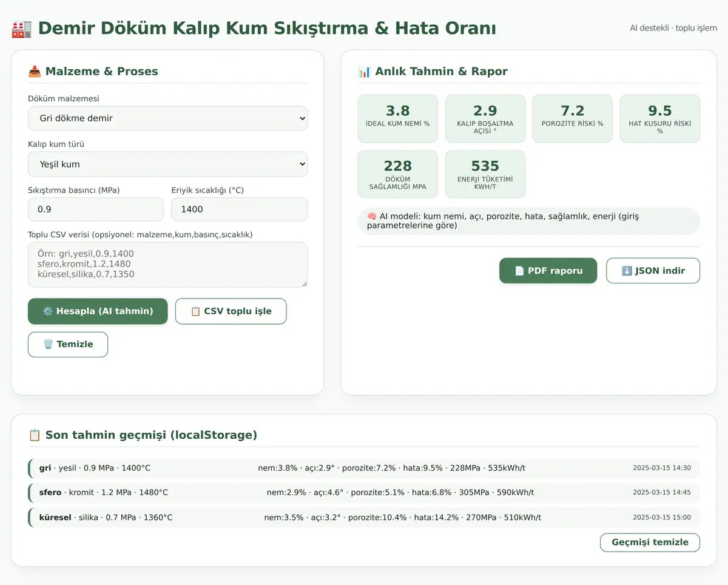Click the JSON indir button

click(x=653, y=271)
